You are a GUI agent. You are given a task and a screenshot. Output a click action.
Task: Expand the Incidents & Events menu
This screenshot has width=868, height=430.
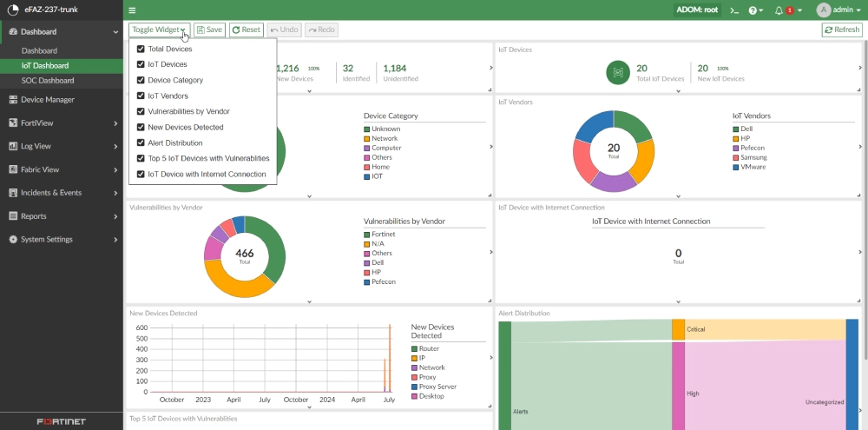(61, 193)
